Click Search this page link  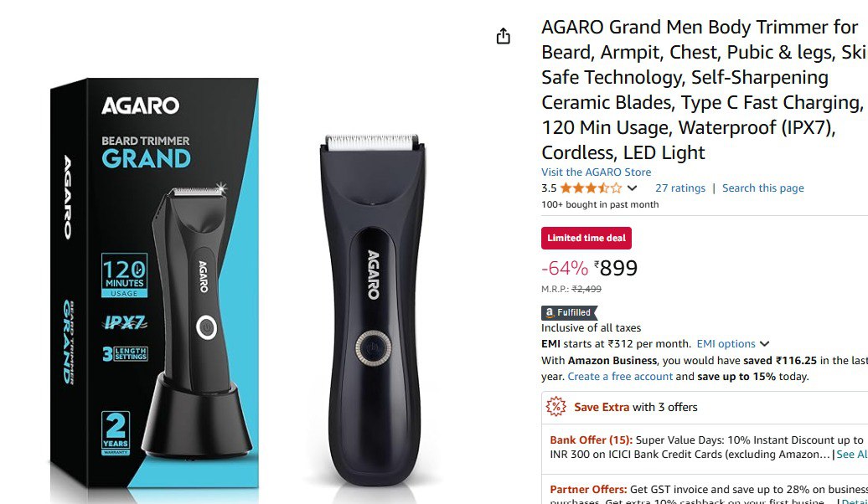[x=762, y=188]
